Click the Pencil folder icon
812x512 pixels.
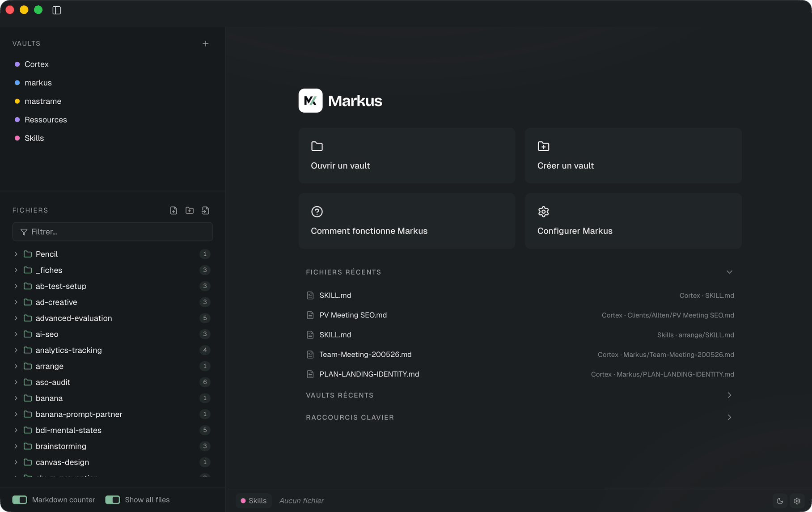tap(27, 254)
